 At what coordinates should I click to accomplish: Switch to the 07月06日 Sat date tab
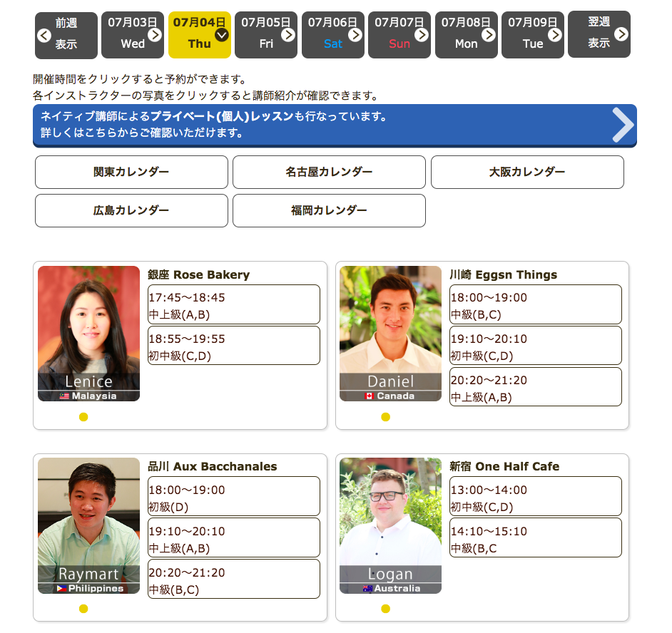[x=332, y=34]
